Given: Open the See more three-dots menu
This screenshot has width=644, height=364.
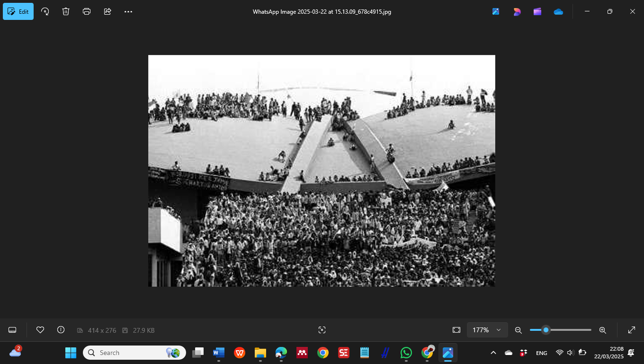Looking at the screenshot, I should click(x=128, y=11).
